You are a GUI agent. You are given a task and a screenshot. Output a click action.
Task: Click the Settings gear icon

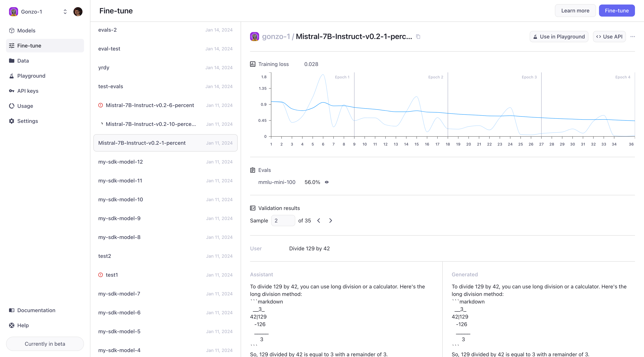tap(12, 121)
